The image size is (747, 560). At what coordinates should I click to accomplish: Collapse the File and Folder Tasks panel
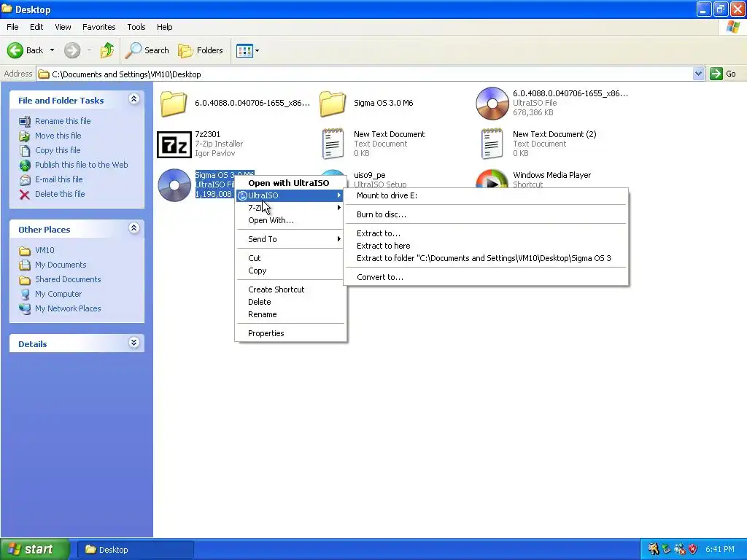coord(134,99)
